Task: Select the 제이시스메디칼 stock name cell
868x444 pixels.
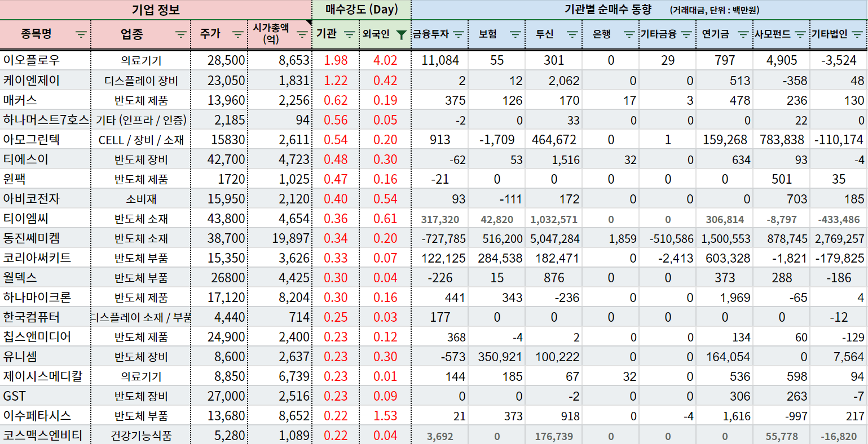Action: tap(45, 376)
